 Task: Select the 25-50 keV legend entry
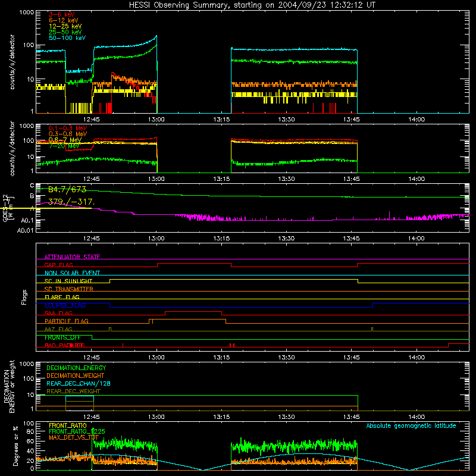65,32
